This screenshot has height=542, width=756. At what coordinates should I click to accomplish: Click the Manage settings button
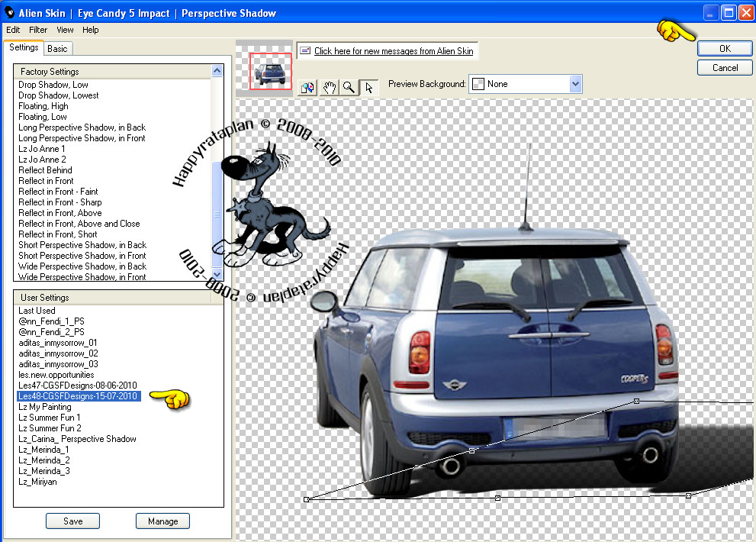pyautogui.click(x=162, y=521)
